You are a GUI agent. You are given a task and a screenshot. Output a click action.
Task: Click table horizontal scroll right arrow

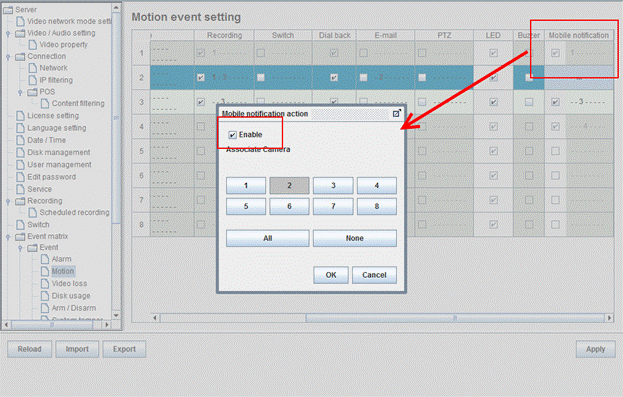(609, 318)
